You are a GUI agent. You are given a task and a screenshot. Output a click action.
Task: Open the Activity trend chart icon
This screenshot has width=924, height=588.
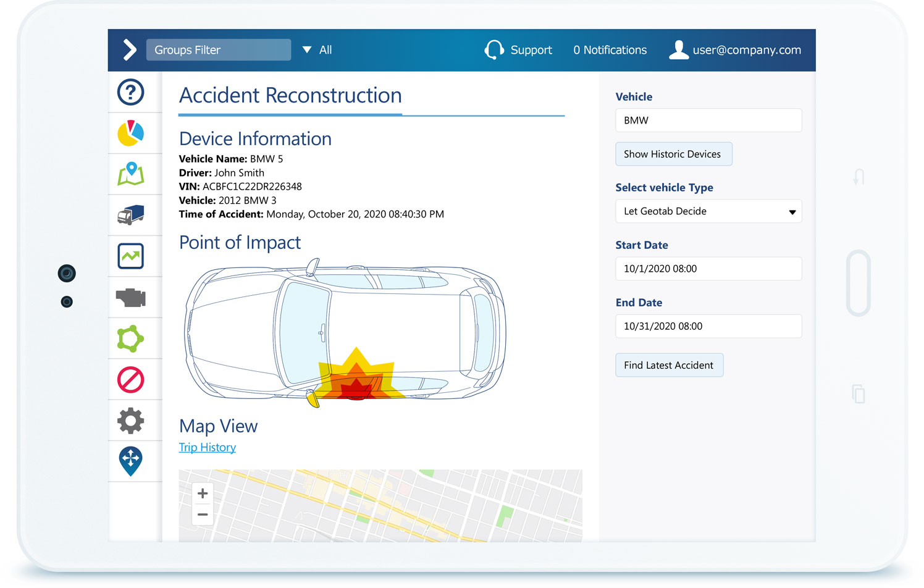131,256
